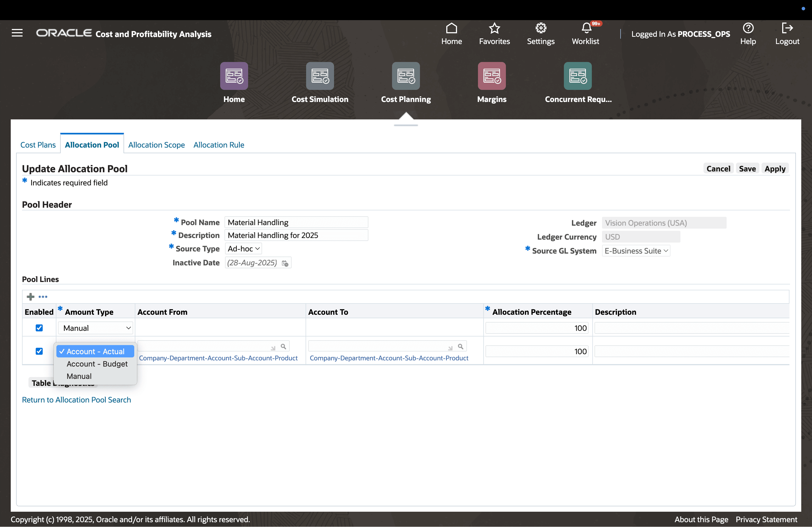This screenshot has width=812, height=527.
Task: Click into the Pool Name field
Action: (x=296, y=222)
